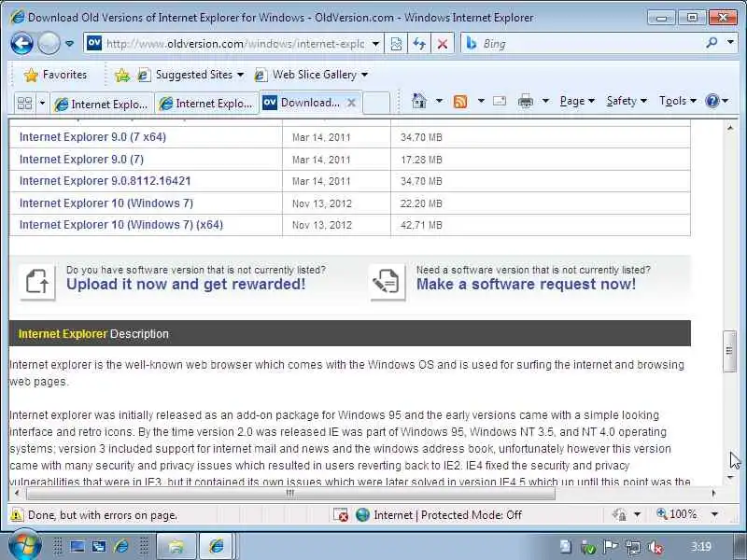The image size is (747, 560).
Task: Click Internet | Protected Mode: Off zone
Action: (x=438, y=515)
